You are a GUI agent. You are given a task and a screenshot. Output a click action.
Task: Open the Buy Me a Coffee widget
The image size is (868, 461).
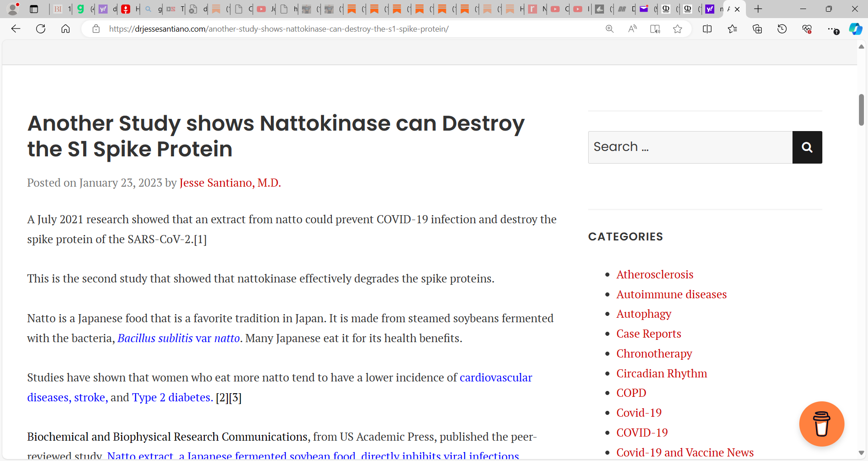click(821, 424)
